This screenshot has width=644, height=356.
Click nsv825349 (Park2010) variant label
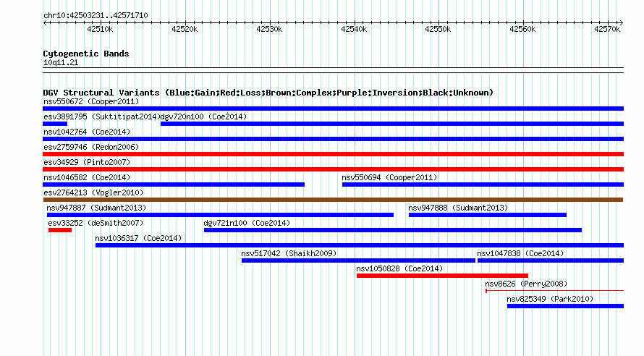click(x=550, y=299)
